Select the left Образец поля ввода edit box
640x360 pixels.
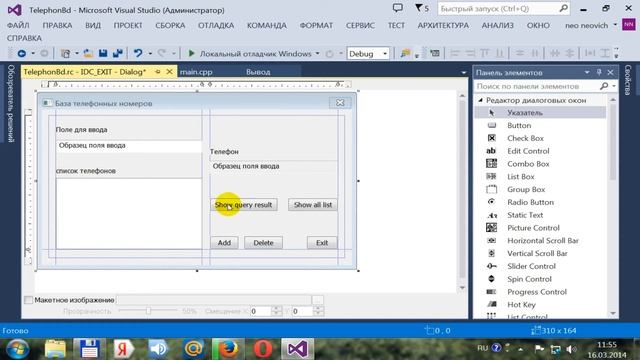point(129,146)
